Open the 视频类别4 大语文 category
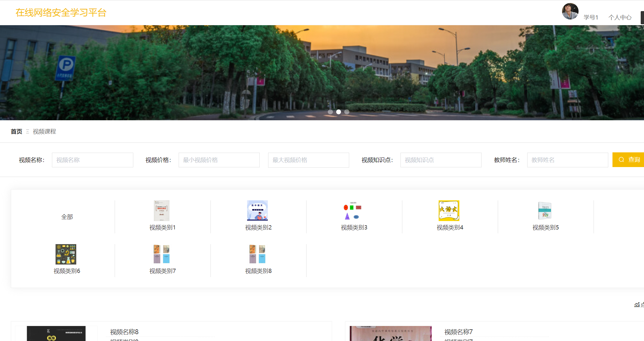The width and height of the screenshot is (644, 341). (449, 211)
